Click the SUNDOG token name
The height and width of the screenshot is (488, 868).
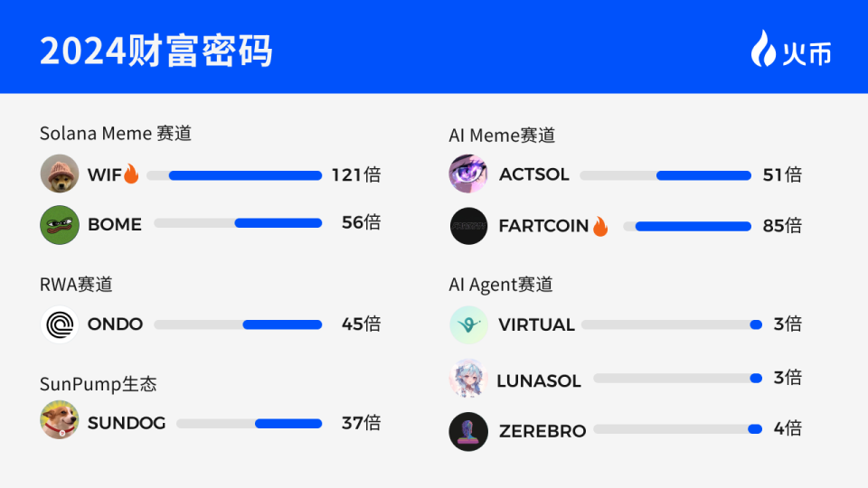[127, 423]
